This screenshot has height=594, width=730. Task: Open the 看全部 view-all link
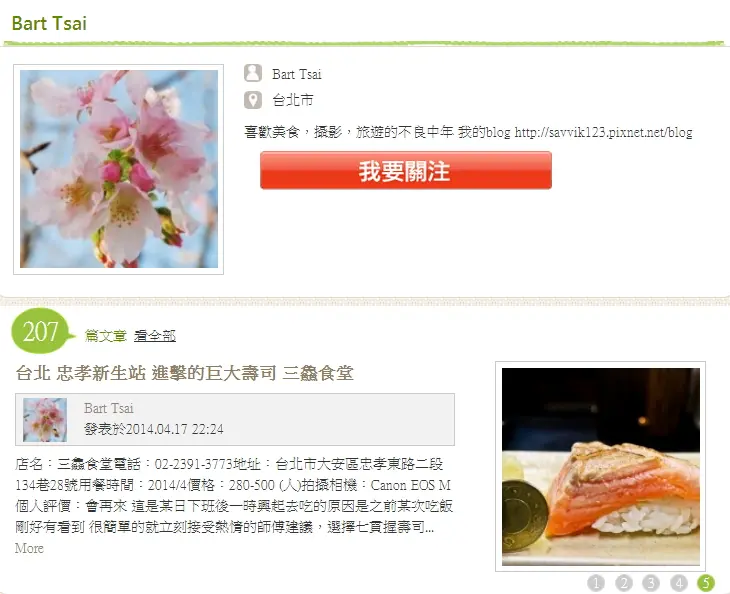coord(155,336)
